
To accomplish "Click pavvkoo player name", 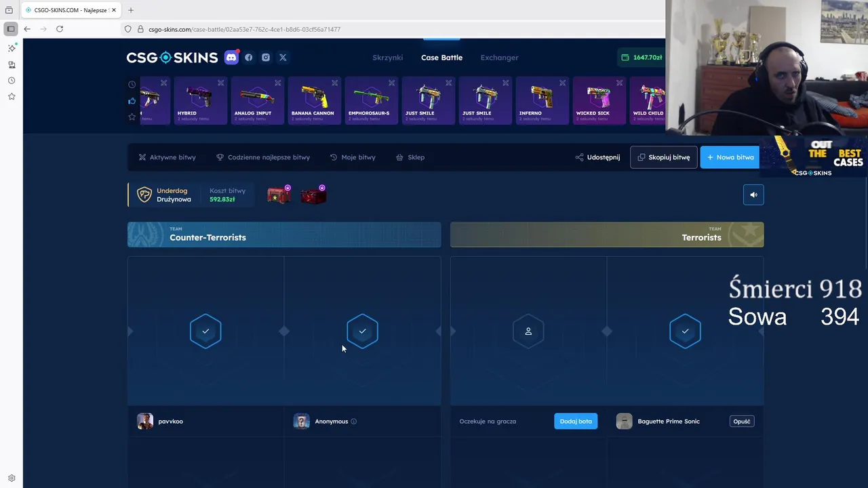I will tap(170, 422).
